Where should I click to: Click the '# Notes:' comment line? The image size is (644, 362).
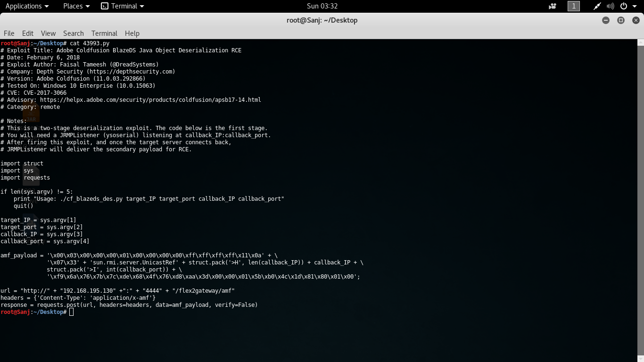tap(14, 121)
